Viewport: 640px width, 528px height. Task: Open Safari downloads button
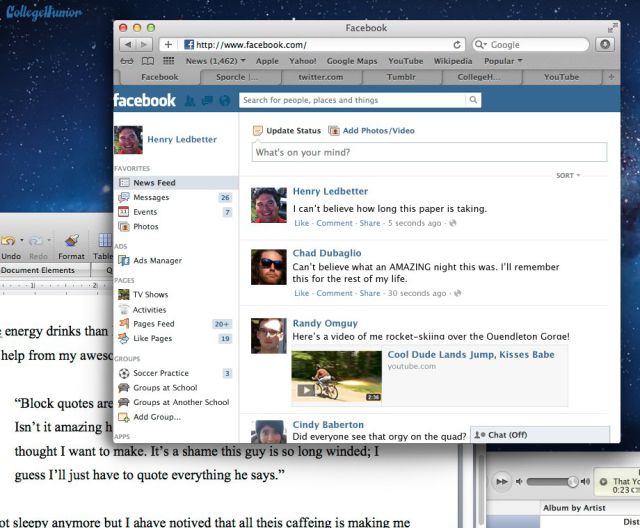[x=605, y=44]
